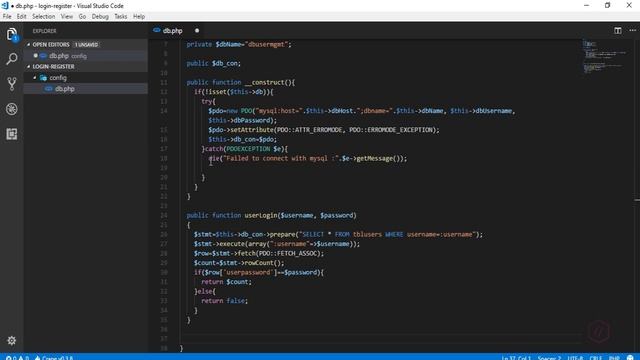Open the Search view in the activity bar
The image size is (640, 360).
tap(11, 59)
